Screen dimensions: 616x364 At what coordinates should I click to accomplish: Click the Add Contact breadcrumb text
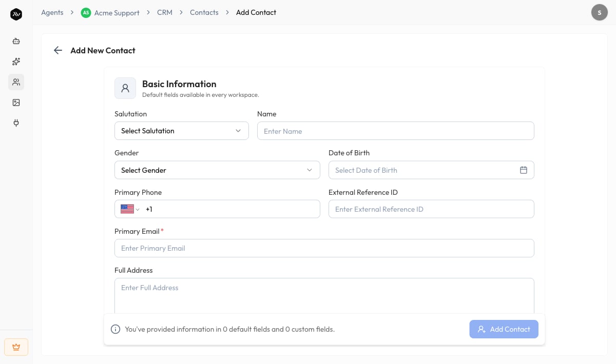click(256, 12)
